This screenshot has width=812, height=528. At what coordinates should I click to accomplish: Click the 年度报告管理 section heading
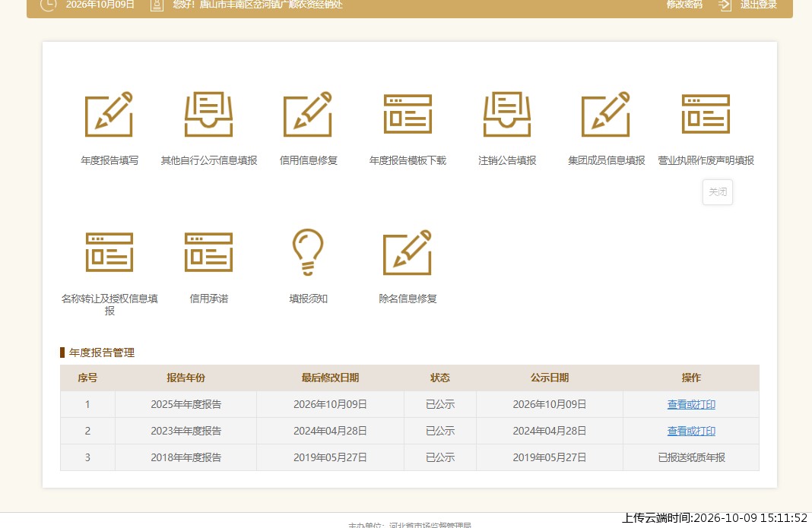pyautogui.click(x=102, y=353)
